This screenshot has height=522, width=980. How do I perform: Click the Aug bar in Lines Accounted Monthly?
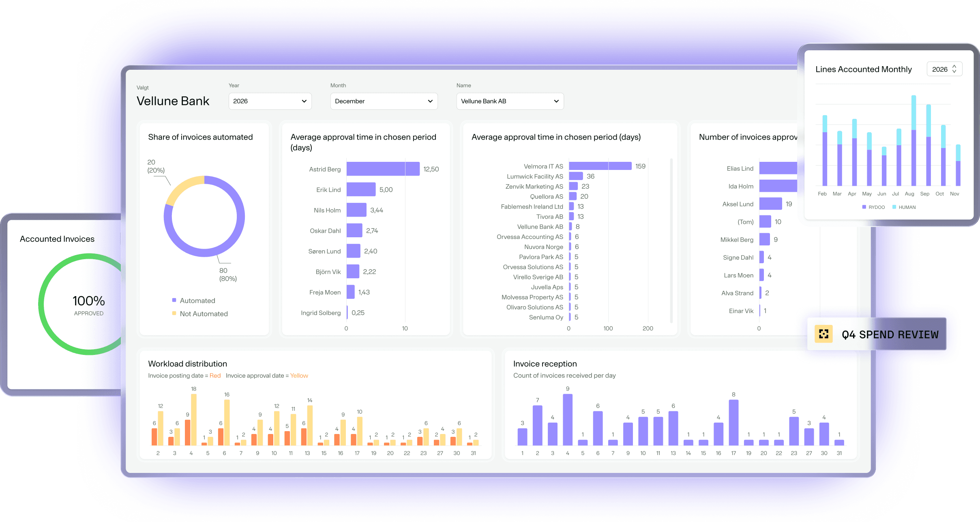coord(914,140)
